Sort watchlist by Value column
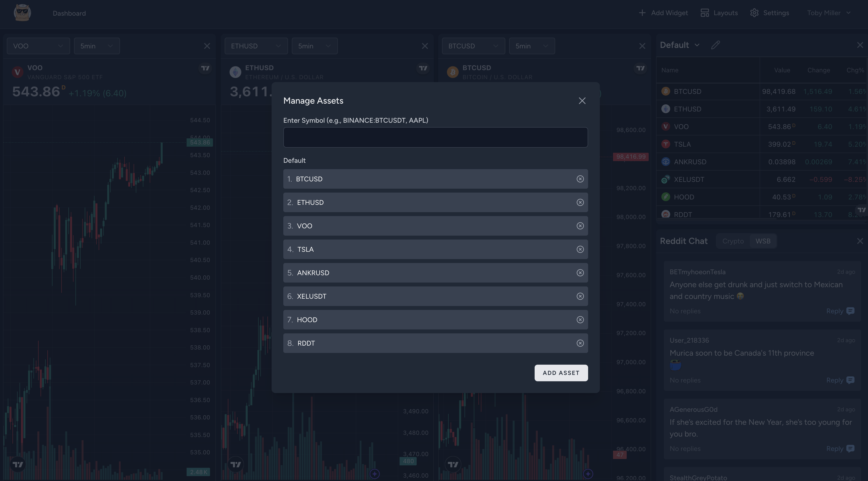868x481 pixels. coord(782,70)
